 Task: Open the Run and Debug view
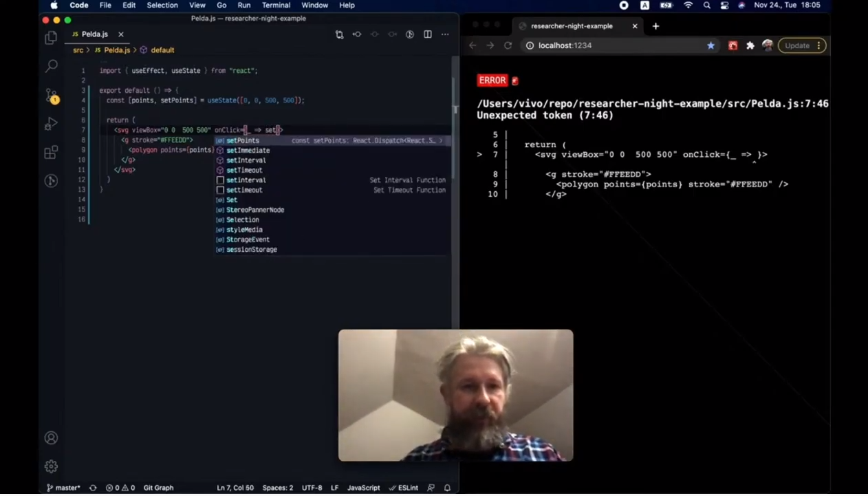tap(51, 124)
